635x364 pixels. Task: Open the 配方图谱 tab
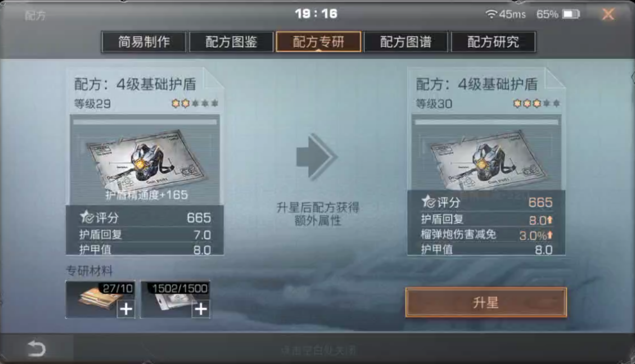tap(406, 42)
